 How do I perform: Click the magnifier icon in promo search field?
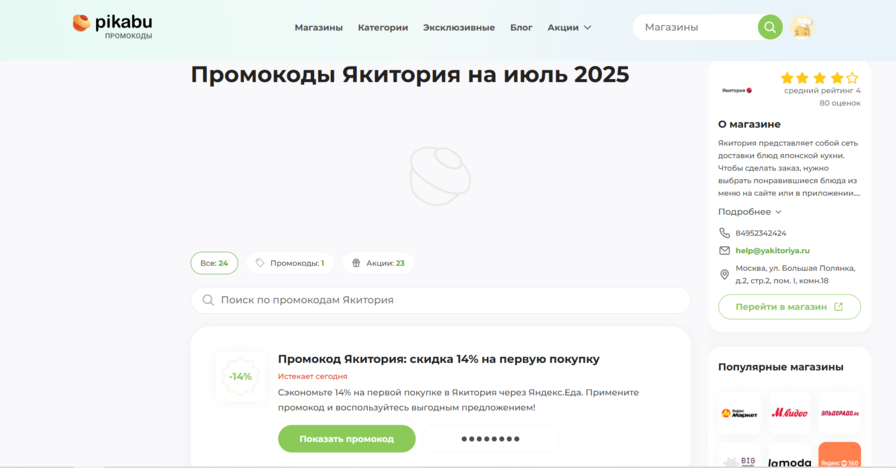(x=208, y=300)
